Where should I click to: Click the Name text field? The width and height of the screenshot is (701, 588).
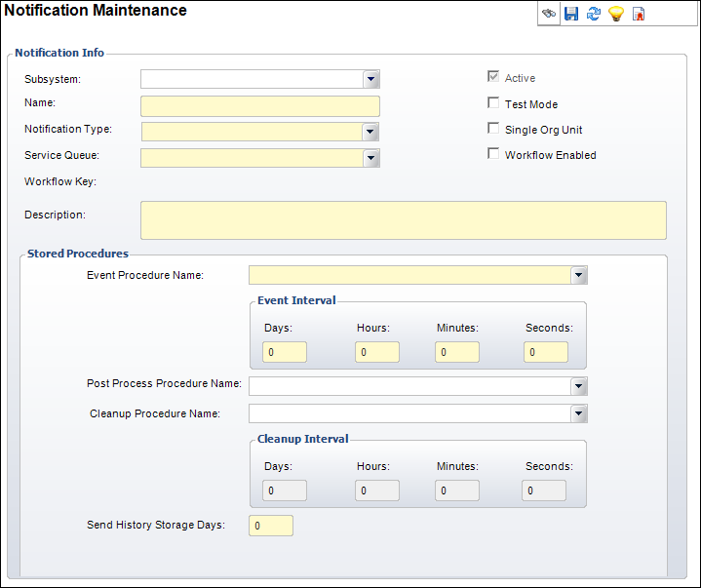point(259,106)
